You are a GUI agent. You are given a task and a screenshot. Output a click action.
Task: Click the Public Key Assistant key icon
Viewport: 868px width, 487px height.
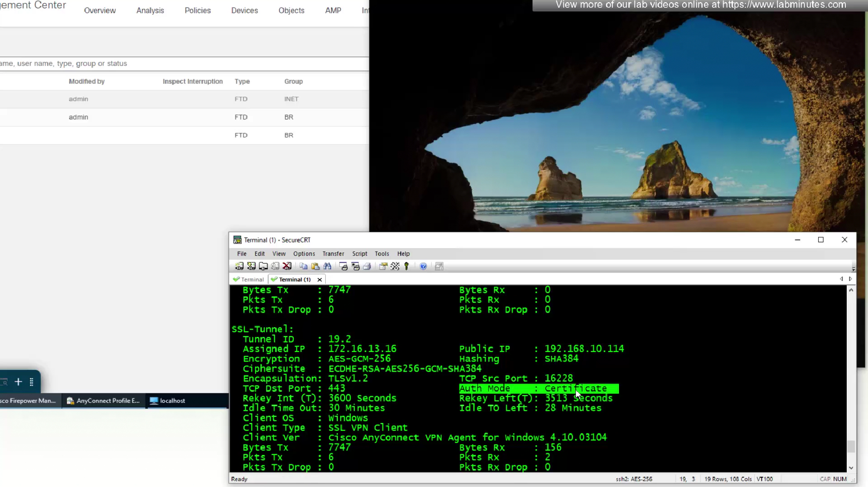(x=407, y=266)
